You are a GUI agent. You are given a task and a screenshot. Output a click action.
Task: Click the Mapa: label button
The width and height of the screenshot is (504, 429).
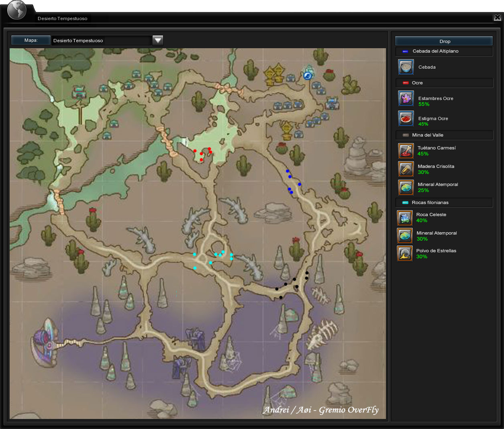click(31, 40)
